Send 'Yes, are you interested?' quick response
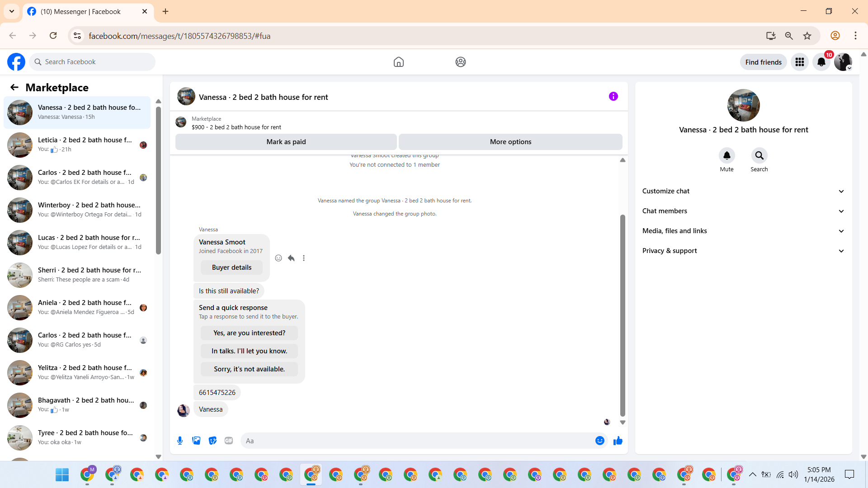 pos(249,333)
